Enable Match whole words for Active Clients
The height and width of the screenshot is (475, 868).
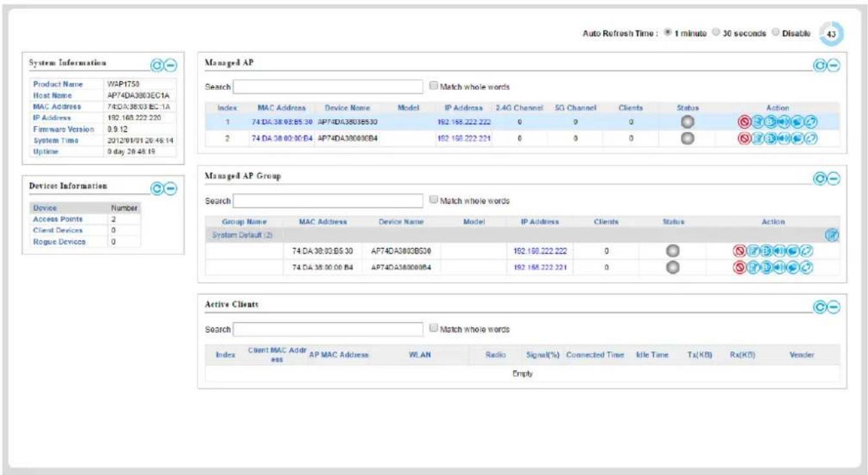click(434, 329)
